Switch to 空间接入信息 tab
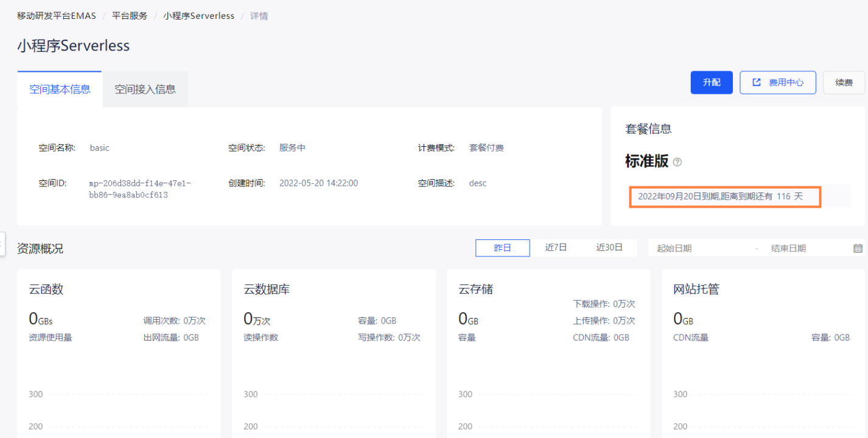Viewport: 868px width, 438px height. coord(145,89)
